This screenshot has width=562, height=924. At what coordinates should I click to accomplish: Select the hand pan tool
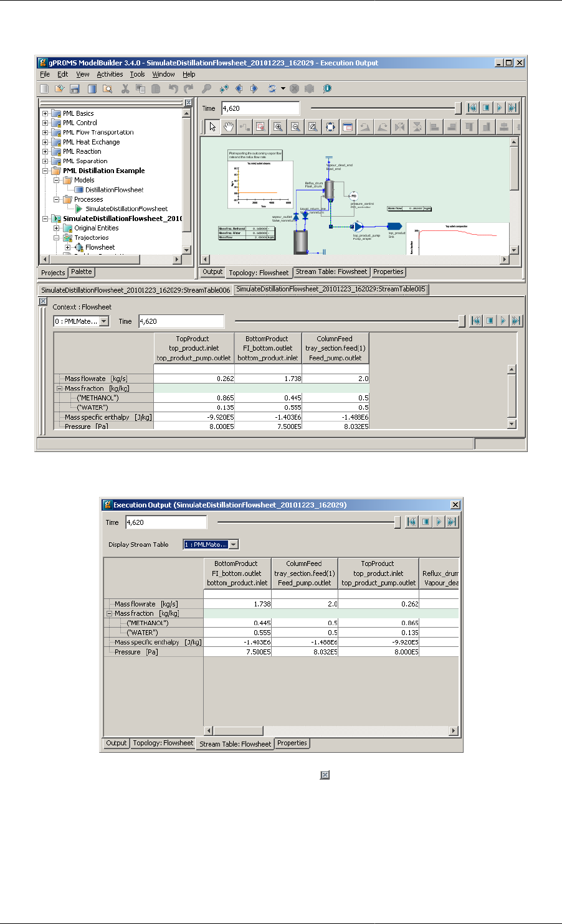coord(229,127)
